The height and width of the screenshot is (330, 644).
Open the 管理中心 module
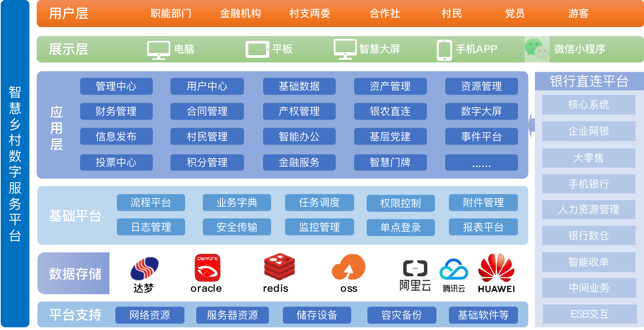(116, 86)
